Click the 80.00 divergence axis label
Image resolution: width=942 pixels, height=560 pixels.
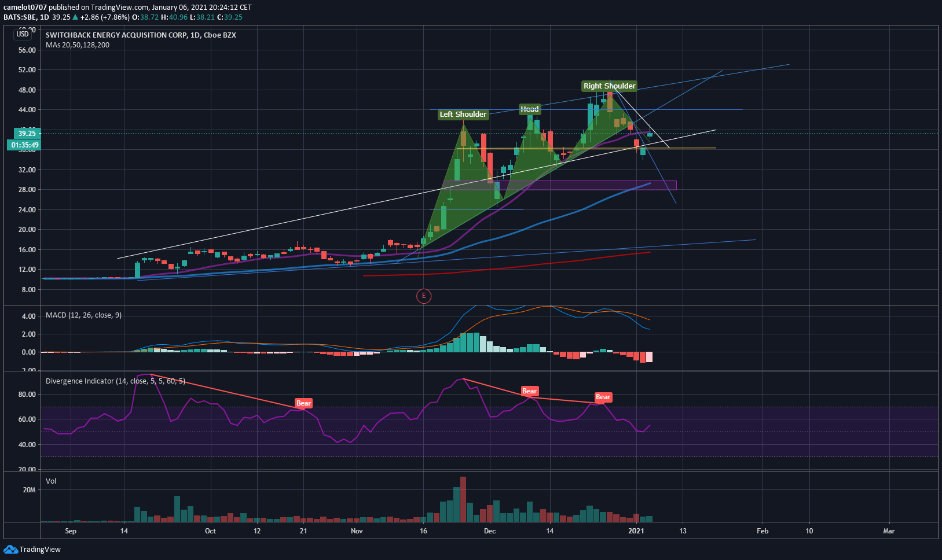(x=27, y=394)
